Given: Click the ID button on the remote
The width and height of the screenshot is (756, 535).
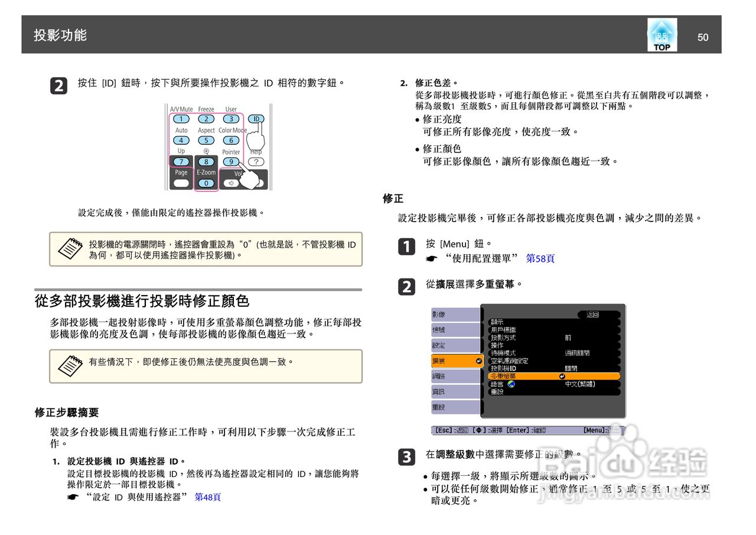Looking at the screenshot, I should point(256,119).
